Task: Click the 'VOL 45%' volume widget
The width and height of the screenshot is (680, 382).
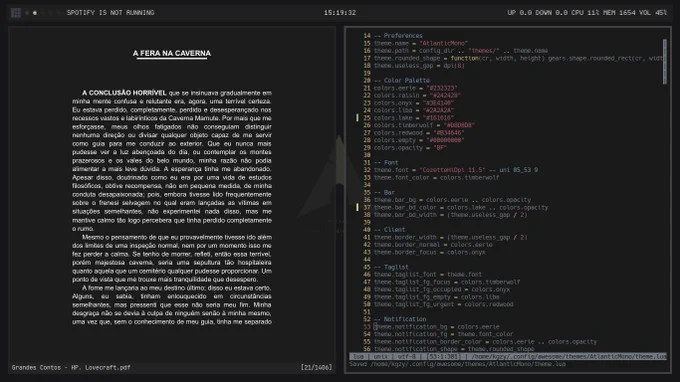Action: pyautogui.click(x=653, y=13)
